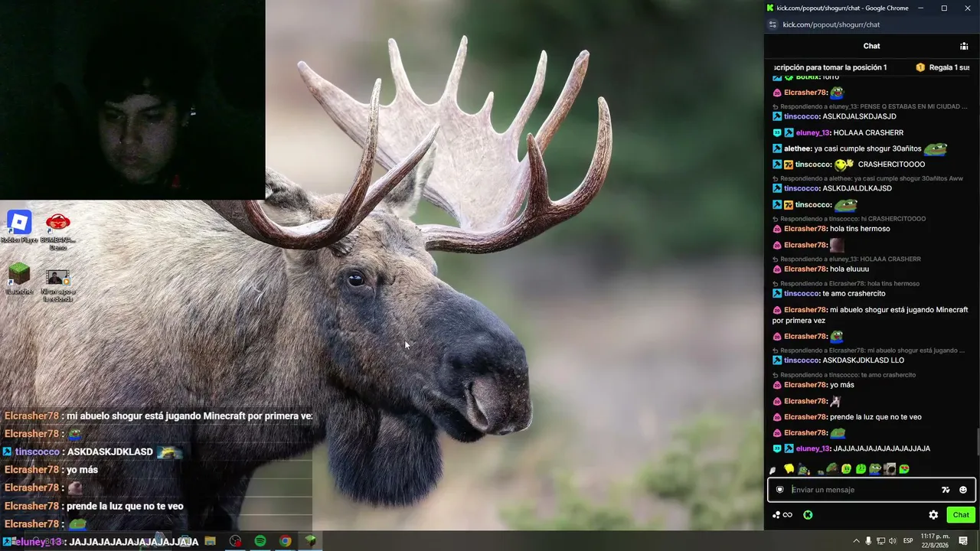
Task: Click username alethee in chat
Action: 797,148
